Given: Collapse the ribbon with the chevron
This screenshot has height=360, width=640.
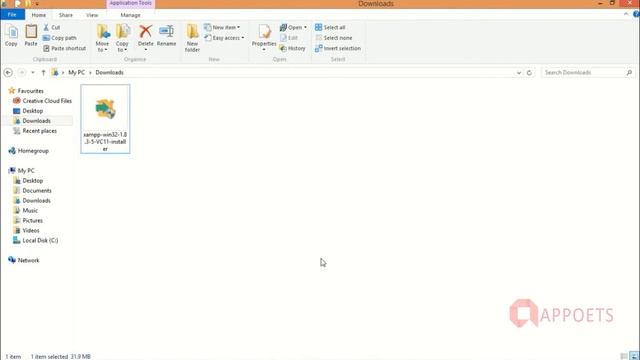Looking at the screenshot, I should coord(626,14).
